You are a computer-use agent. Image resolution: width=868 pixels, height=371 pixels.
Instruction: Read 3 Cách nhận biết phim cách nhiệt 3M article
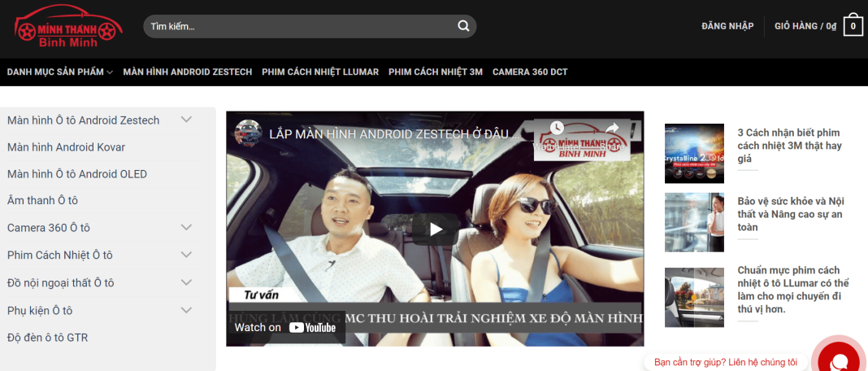pos(789,146)
